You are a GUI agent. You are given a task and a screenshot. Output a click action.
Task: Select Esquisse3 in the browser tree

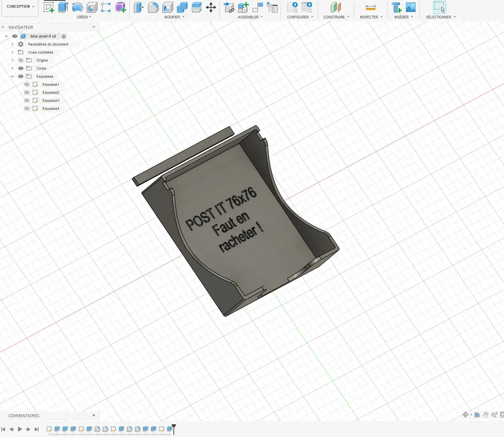point(51,100)
